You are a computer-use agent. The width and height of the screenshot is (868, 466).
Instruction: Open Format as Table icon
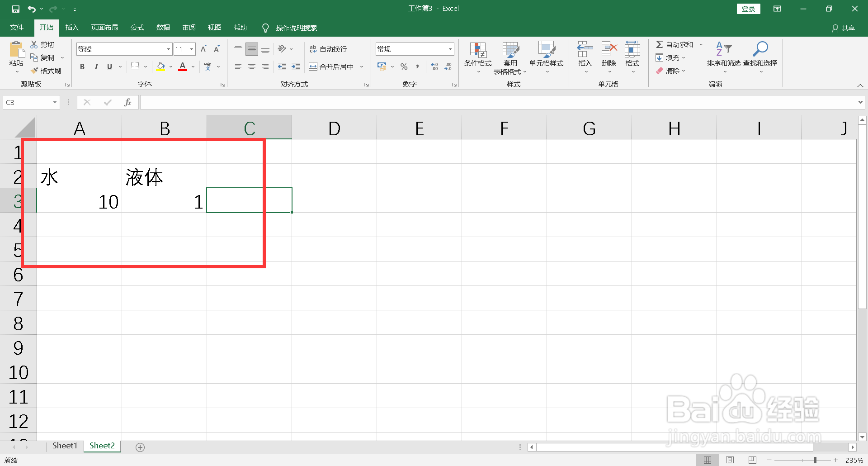click(x=510, y=50)
